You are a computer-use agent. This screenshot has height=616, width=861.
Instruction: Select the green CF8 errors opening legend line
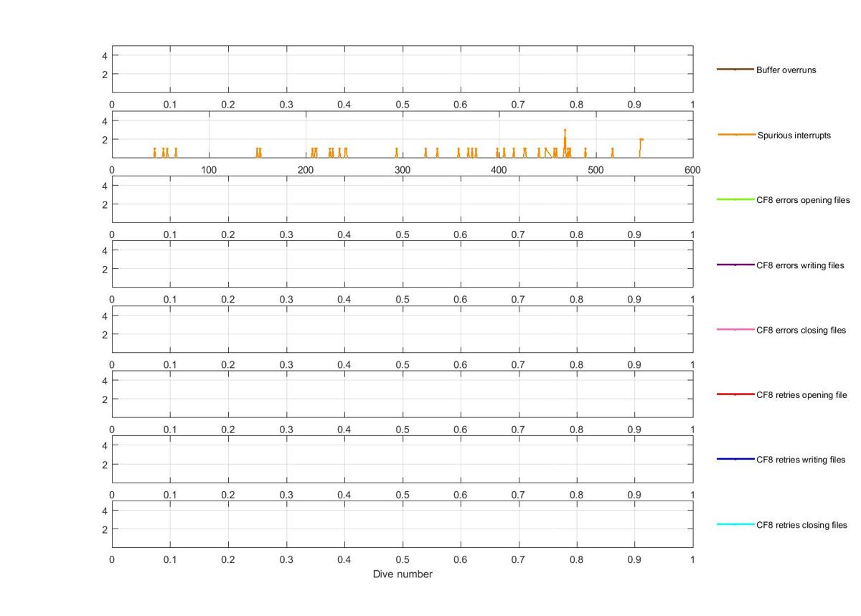[x=735, y=199]
